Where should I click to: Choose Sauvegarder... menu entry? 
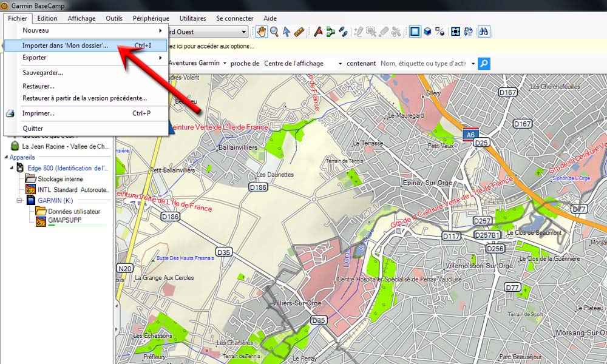[86, 73]
